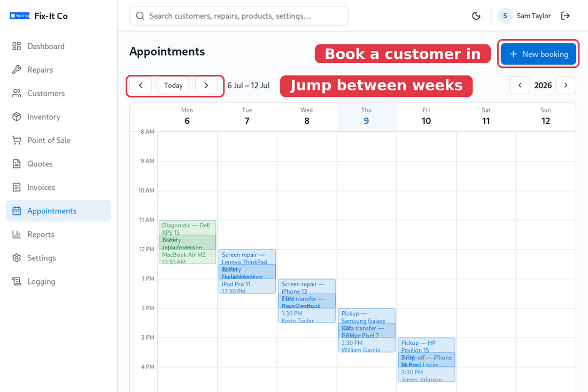Select Tue 7 column header
Viewport: 588px width, 392px height.
point(247,117)
